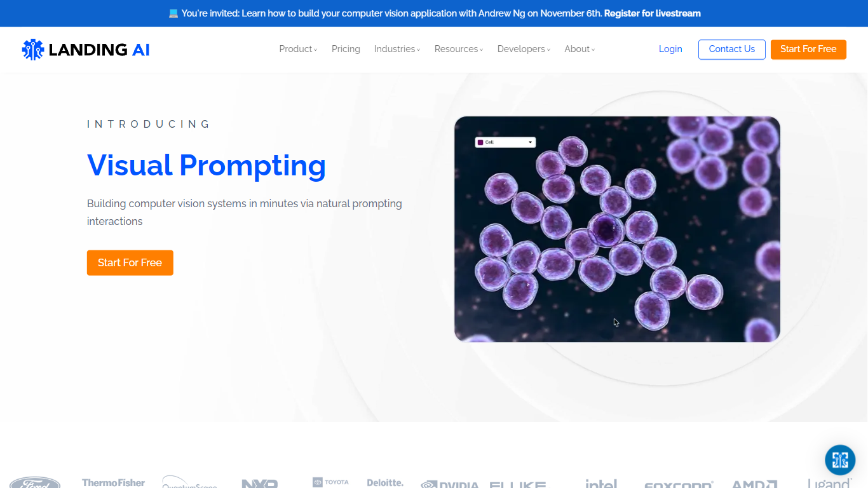Go to the Pricing page
868x488 pixels.
(x=346, y=49)
